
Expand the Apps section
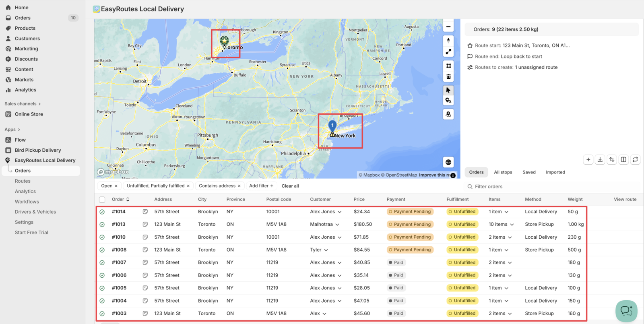coord(12,130)
